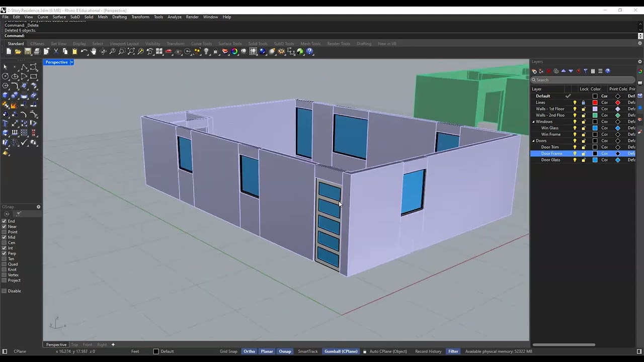Click the New file icon in Standard toolbar

click(x=9, y=51)
